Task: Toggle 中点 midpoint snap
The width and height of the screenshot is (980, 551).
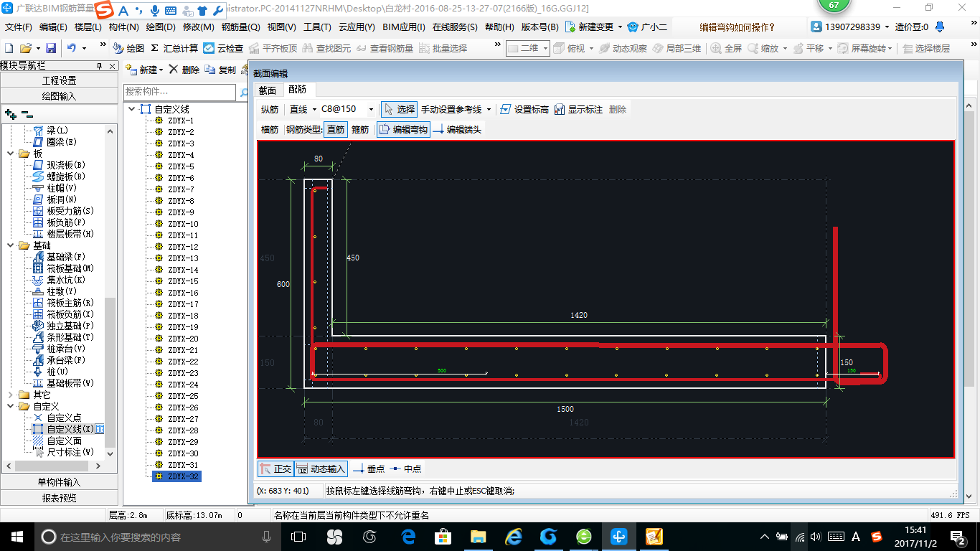Action: point(405,468)
